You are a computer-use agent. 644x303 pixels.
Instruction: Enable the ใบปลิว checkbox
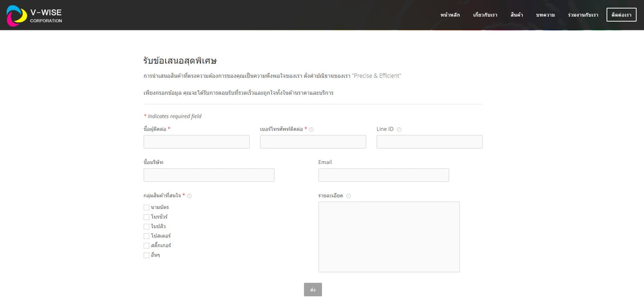pyautogui.click(x=146, y=227)
